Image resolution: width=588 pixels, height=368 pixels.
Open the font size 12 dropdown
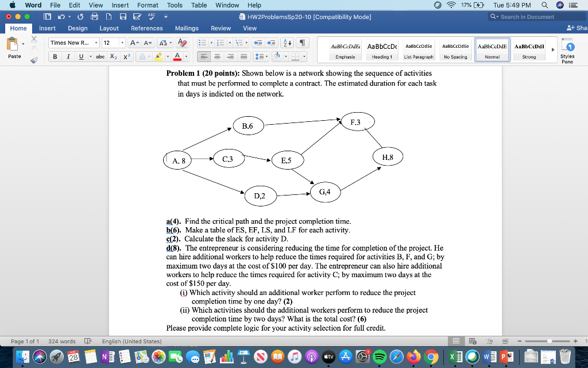point(122,43)
